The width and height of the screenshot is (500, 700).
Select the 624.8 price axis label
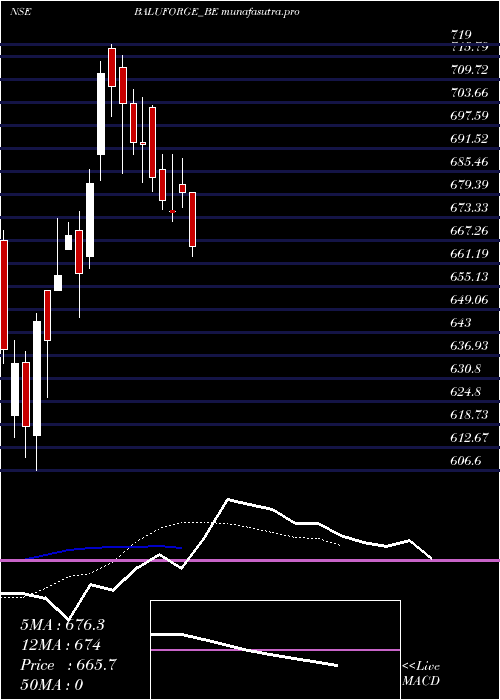(466, 392)
